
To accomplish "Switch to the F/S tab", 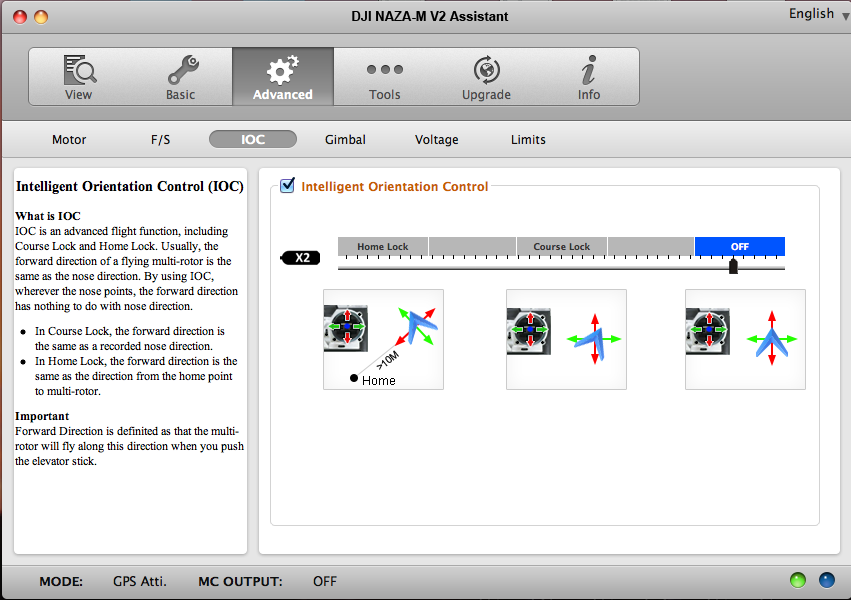I will pos(161,139).
